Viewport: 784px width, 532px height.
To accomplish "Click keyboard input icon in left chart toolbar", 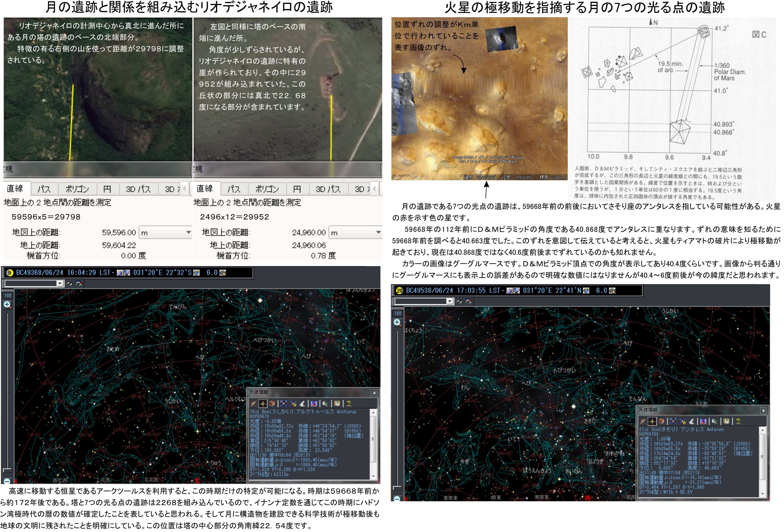I will pos(223,273).
